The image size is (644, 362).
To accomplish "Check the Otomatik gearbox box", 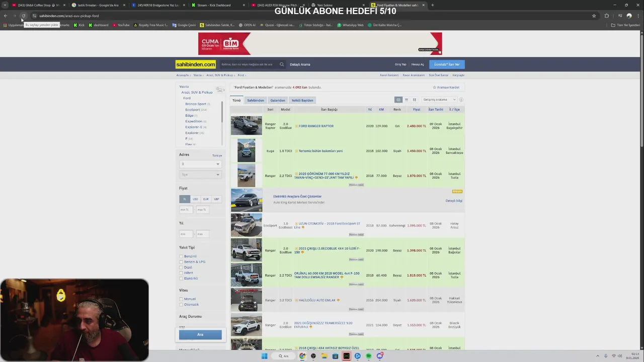I will [181, 305].
